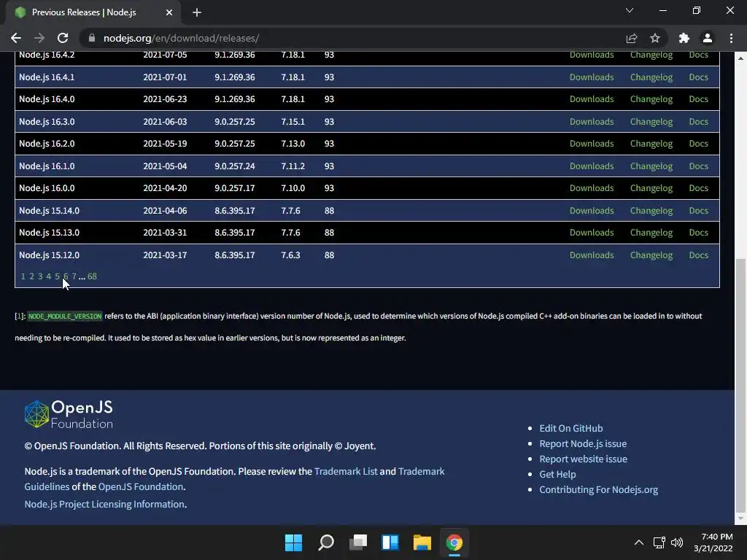Select Node.js 16.0.0 version text
Viewport: 747px width, 560px height.
pos(47,188)
